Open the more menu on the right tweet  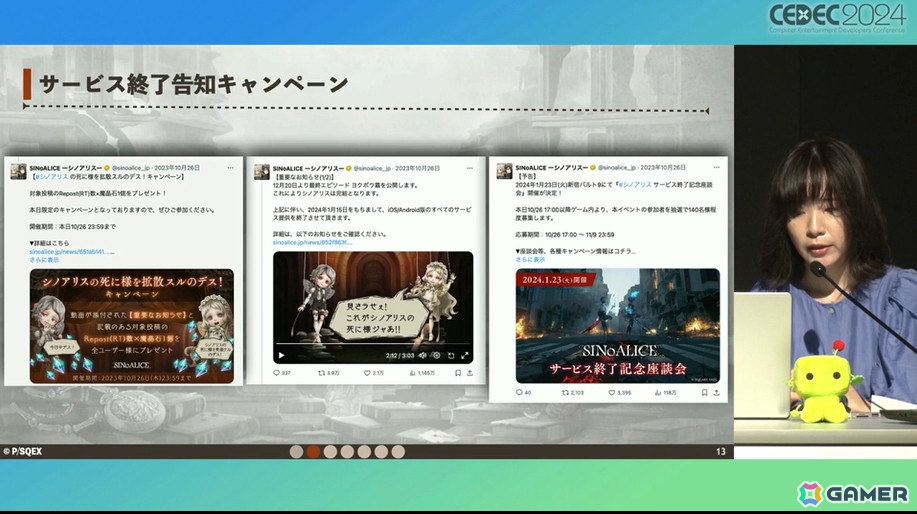(716, 167)
